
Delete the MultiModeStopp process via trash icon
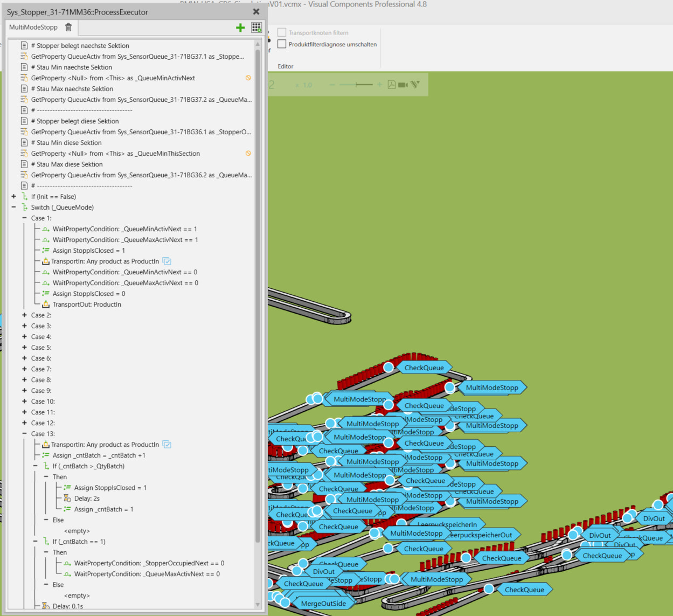[68, 27]
